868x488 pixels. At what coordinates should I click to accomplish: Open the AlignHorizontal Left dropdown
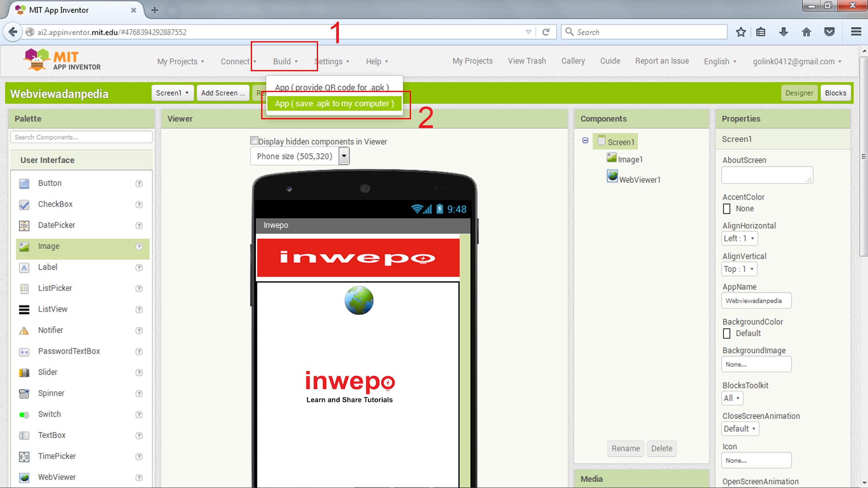point(739,239)
